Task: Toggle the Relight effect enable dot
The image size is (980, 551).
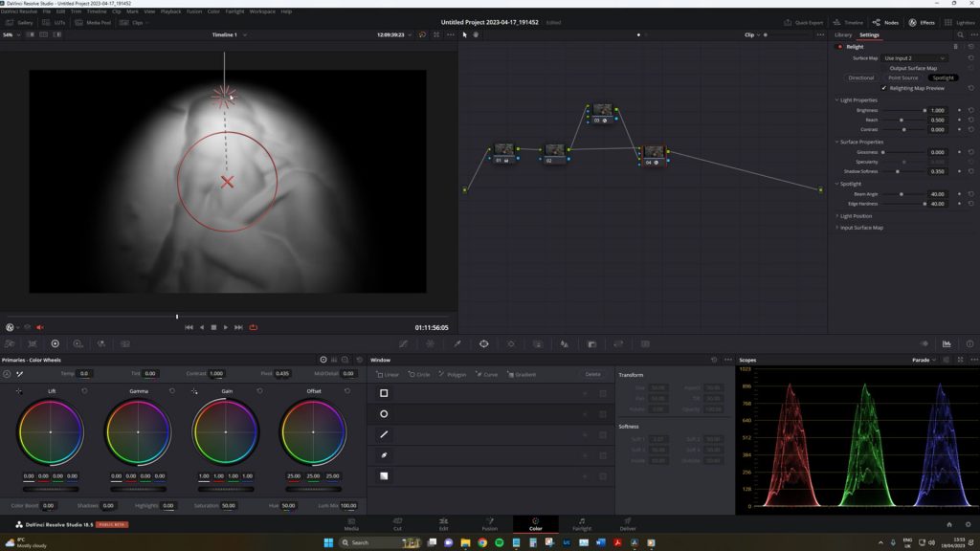Action: click(x=839, y=47)
